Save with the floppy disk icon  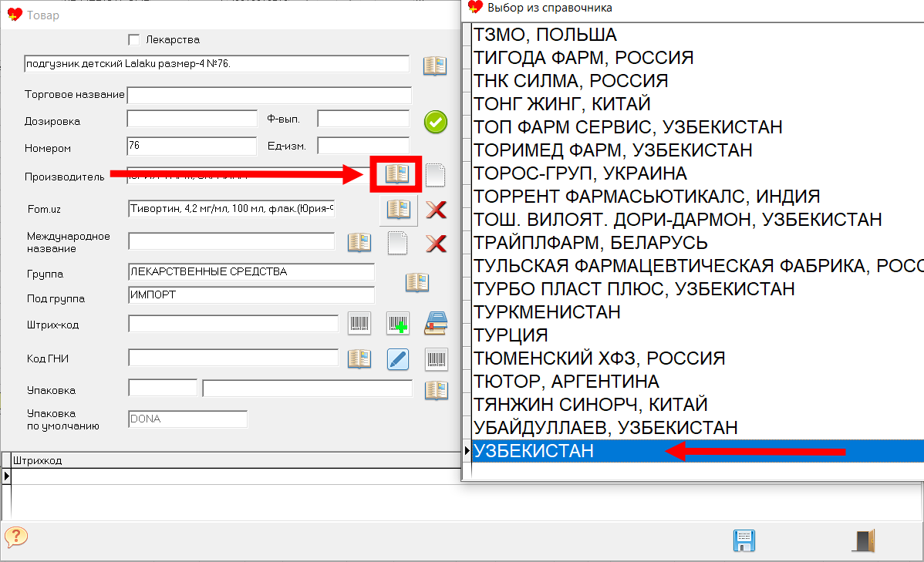(744, 540)
